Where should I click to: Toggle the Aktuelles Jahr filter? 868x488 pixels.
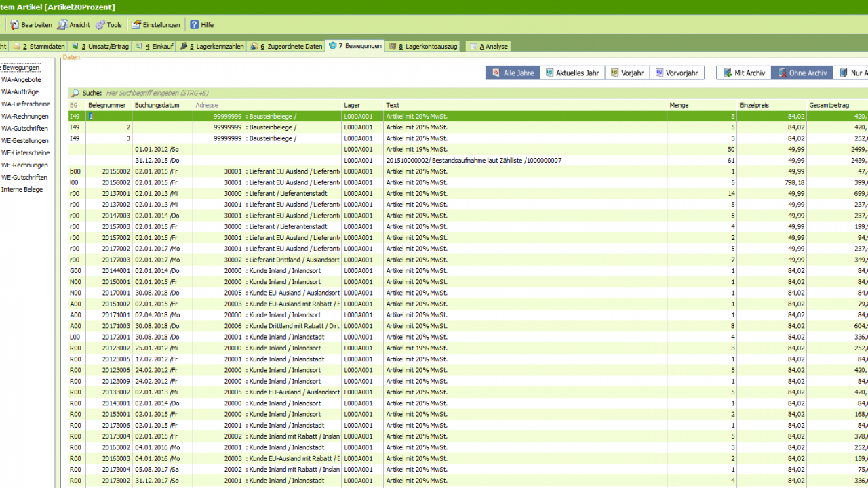(x=572, y=73)
